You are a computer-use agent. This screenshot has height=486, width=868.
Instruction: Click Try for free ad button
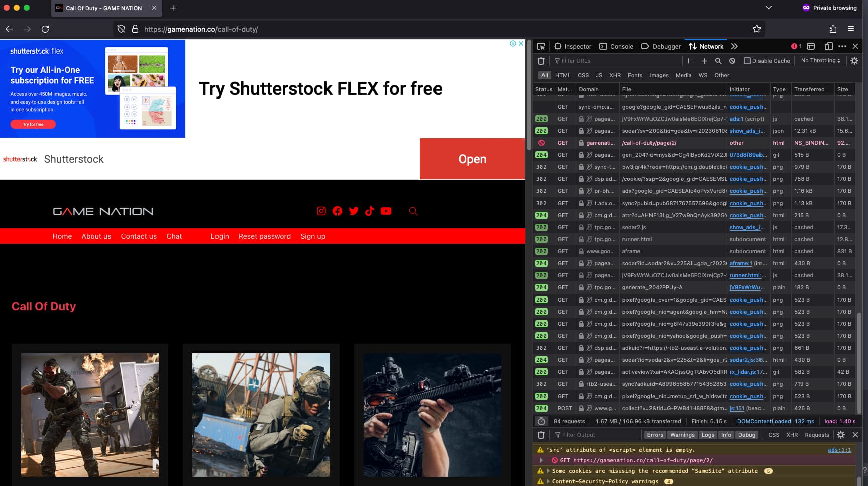[33, 124]
